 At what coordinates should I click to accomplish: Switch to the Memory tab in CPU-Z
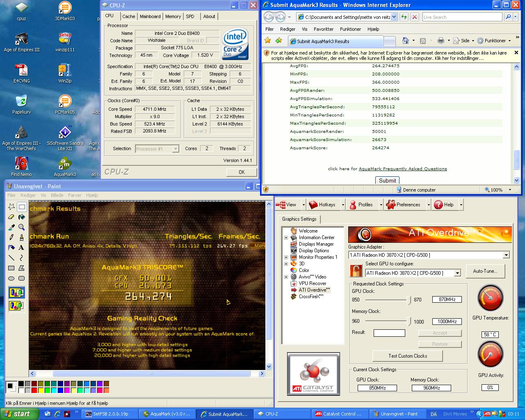pyautogui.click(x=173, y=16)
